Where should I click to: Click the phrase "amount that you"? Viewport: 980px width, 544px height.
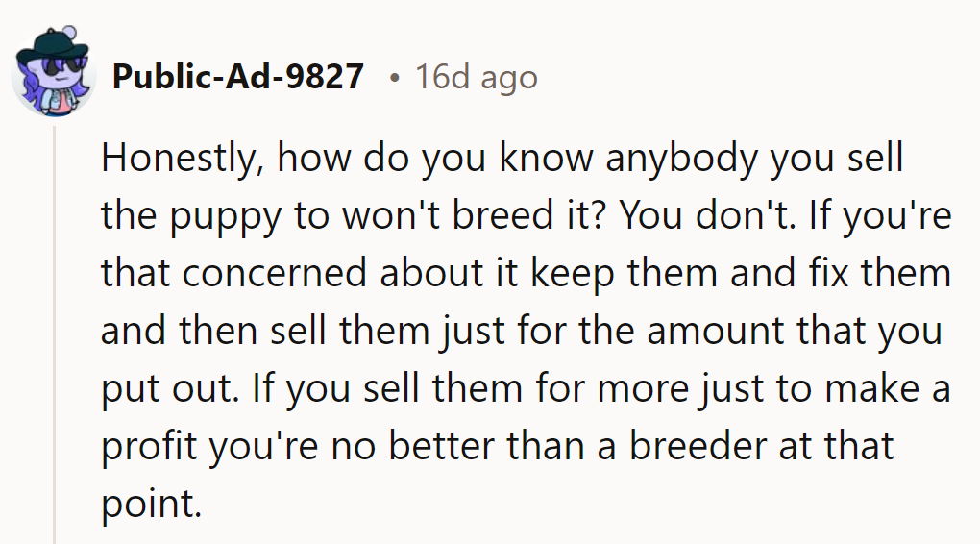(x=795, y=332)
